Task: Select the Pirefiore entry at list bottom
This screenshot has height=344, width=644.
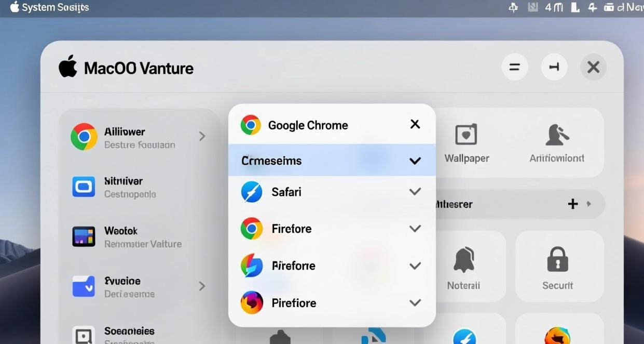Action: (332, 302)
